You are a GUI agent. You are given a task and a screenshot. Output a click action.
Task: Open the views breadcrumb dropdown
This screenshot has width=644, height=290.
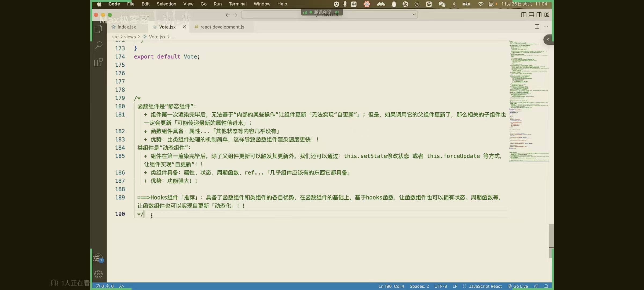pyautogui.click(x=130, y=37)
